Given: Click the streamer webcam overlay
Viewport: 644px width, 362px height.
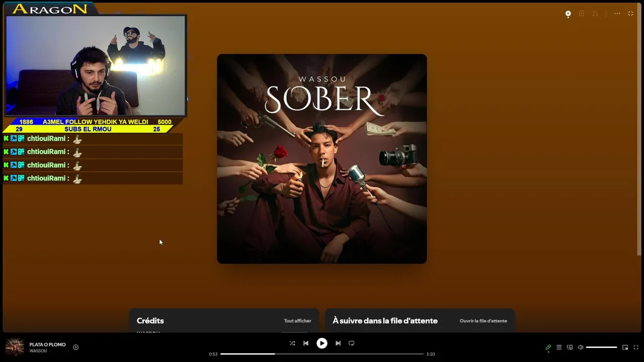Looking at the screenshot, I should pos(96,66).
